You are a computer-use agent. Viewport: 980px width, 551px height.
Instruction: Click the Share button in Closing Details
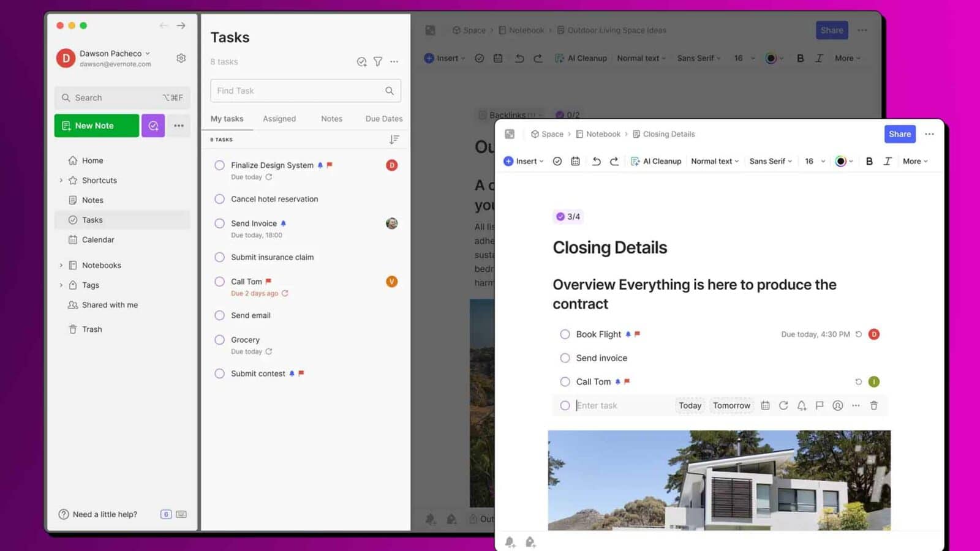tap(899, 134)
